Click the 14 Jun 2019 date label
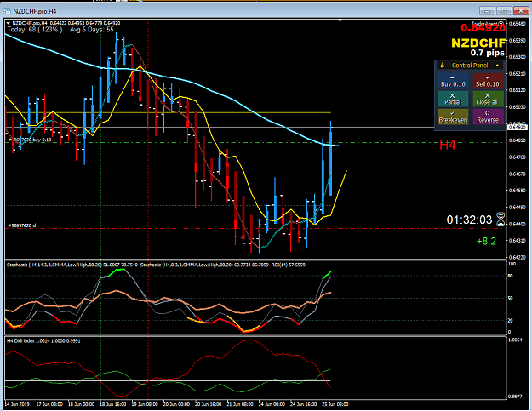The height and width of the screenshot is (411, 532). (x=17, y=404)
